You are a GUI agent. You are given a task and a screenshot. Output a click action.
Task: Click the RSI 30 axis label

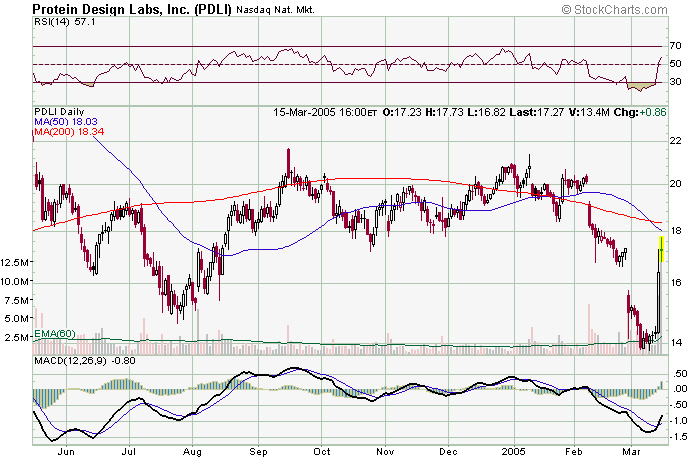coord(675,82)
